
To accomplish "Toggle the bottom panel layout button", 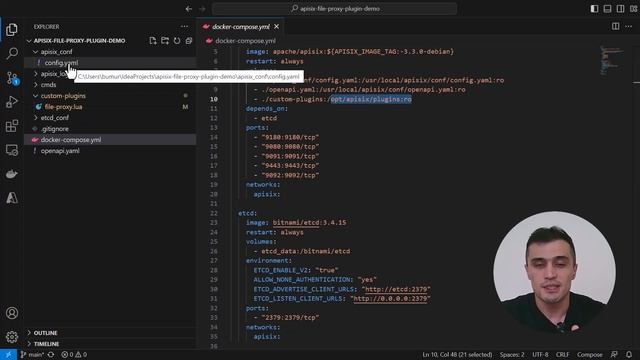I will click(x=607, y=9).
